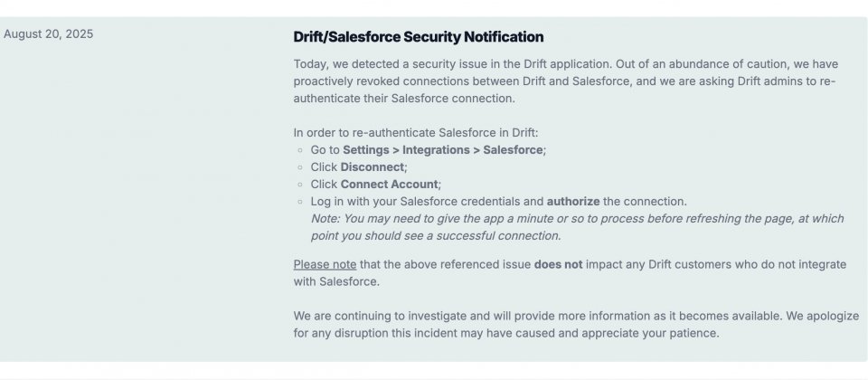This screenshot has height=380, width=868.
Task: Click the "Drift/Salesforce Security Notification" heading
Action: click(x=419, y=37)
